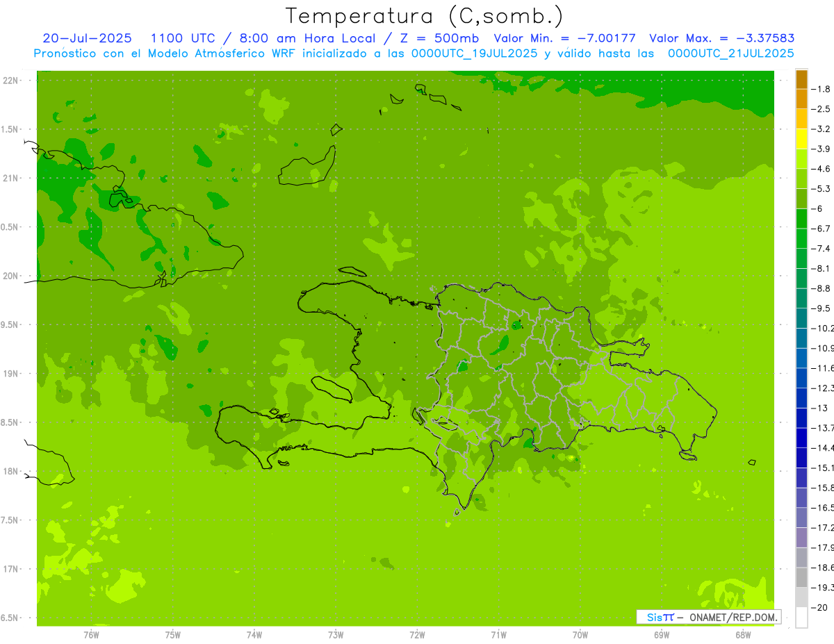Click the '-3.9' colorbar value
Screen dimensions: 834x644
822,149
